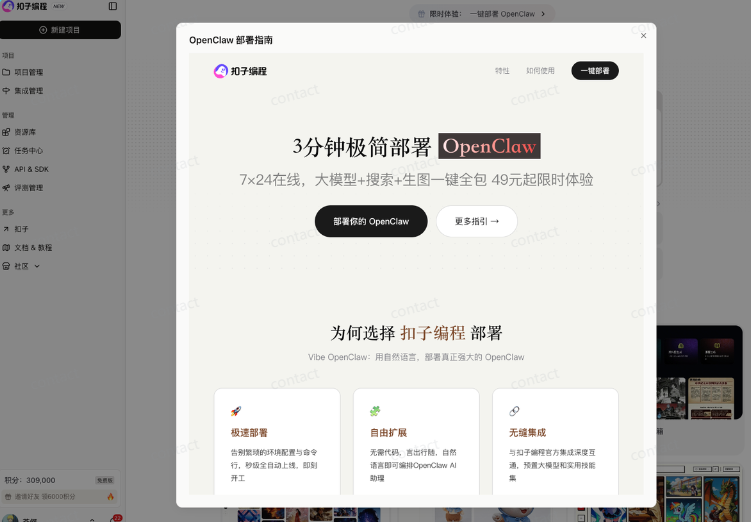Click 新建项目 in the sidebar
Viewport: 751px width, 522px height.
[61, 30]
